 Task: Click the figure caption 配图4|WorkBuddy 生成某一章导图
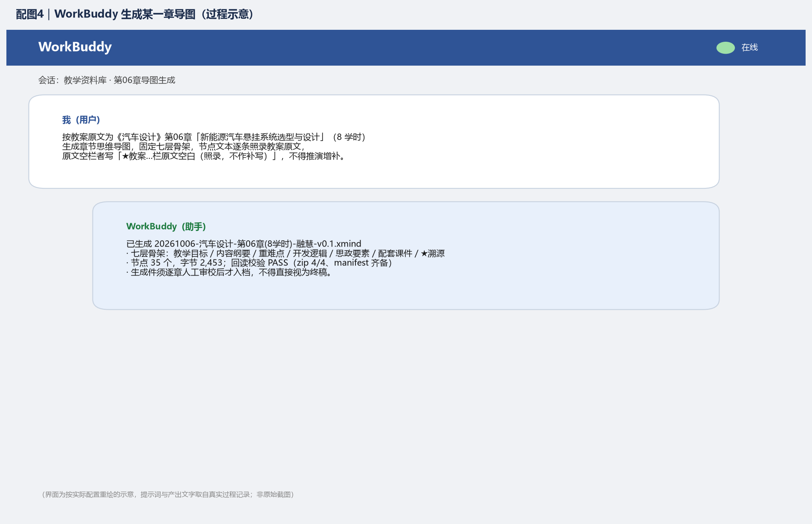pyautogui.click(x=135, y=14)
